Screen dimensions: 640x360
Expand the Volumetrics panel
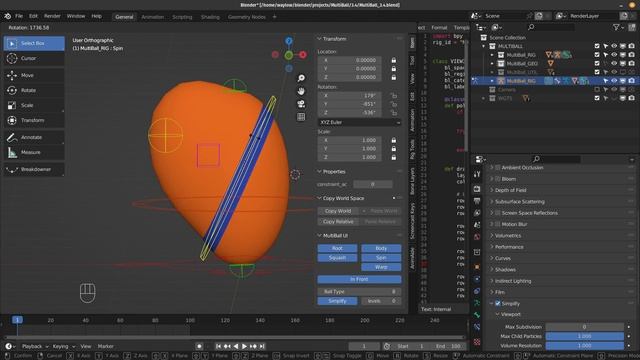[507, 236]
